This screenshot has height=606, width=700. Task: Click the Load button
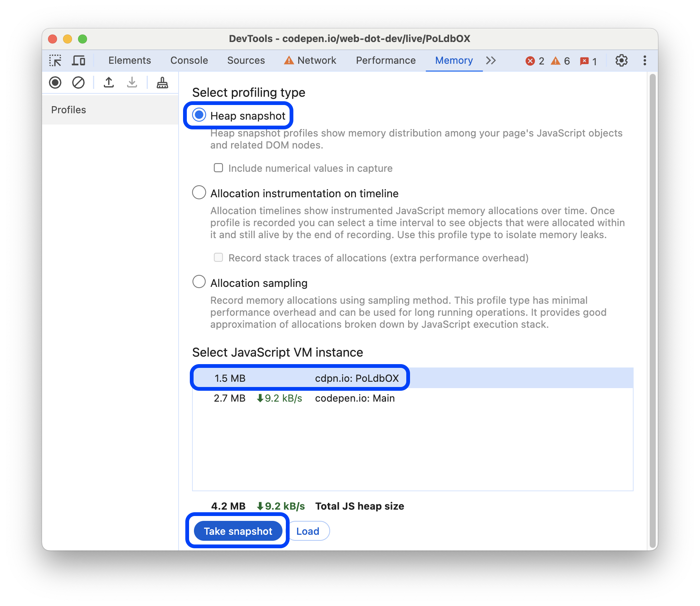(x=308, y=531)
